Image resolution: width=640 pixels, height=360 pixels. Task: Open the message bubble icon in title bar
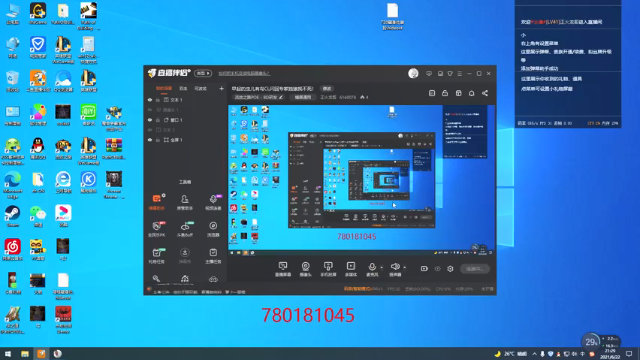(429, 73)
